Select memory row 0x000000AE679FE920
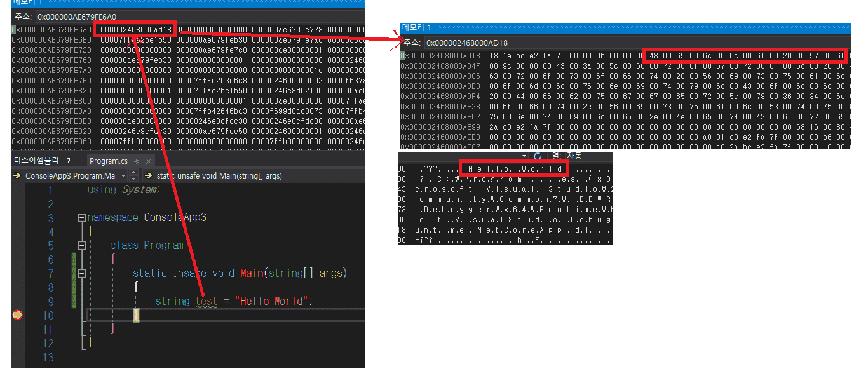This screenshot has width=868, height=371. pyautogui.click(x=188, y=130)
